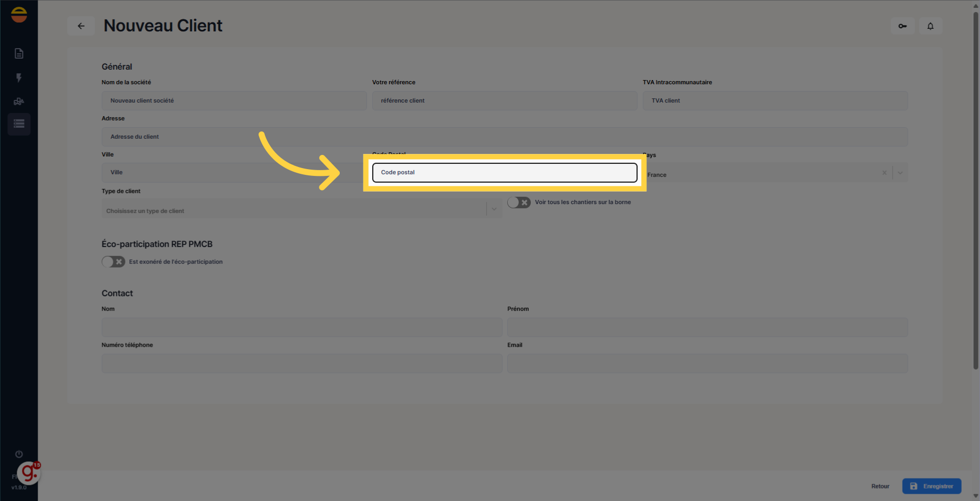
Task: Expand the Pays dropdown arrow
Action: 900,173
